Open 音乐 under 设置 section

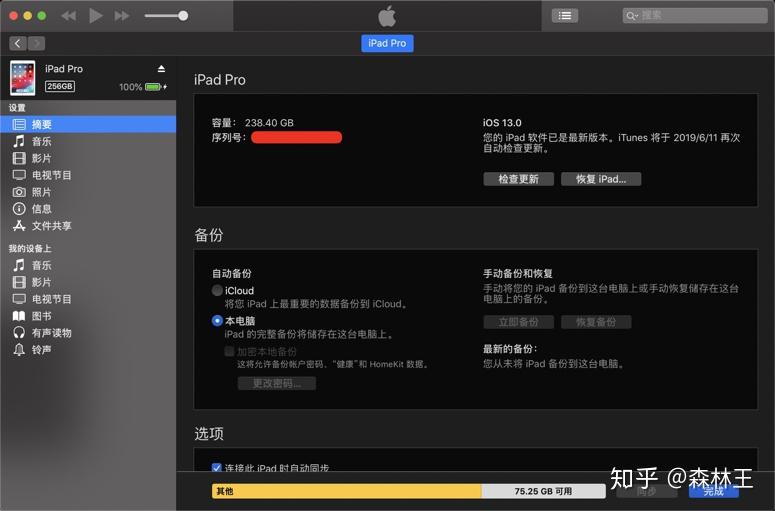pyautogui.click(x=88, y=141)
